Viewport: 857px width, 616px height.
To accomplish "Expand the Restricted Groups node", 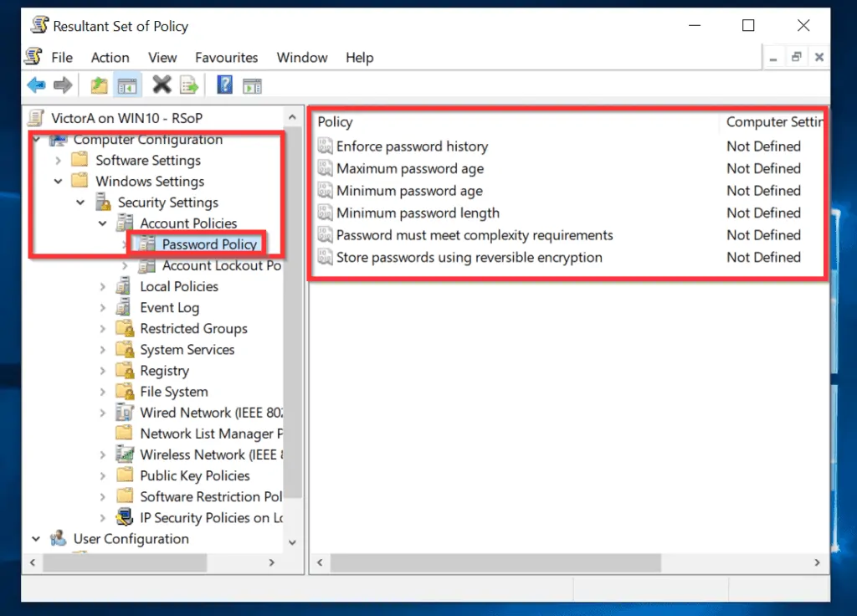I will 102,328.
